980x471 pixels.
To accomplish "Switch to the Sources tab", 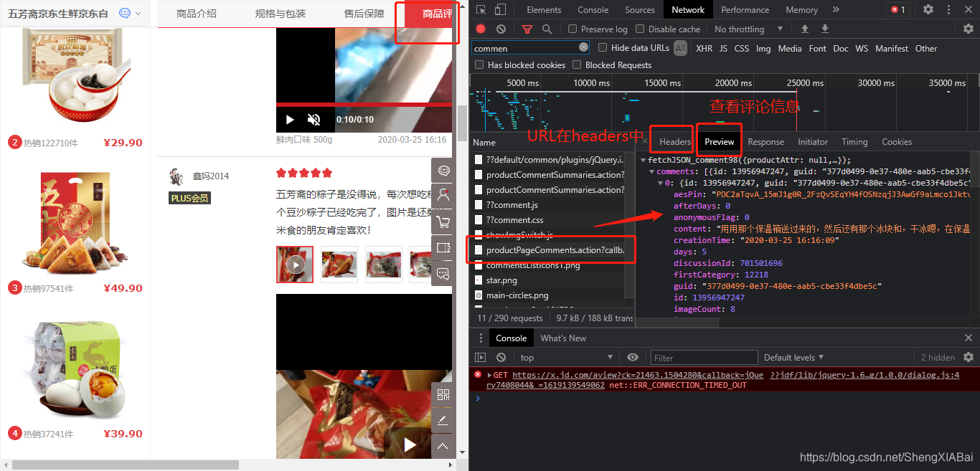I will [x=640, y=9].
